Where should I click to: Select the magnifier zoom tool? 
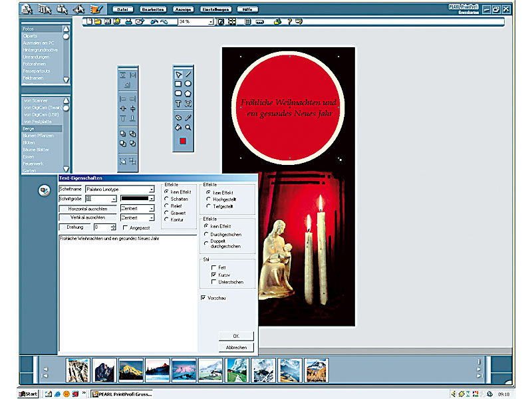[188, 127]
